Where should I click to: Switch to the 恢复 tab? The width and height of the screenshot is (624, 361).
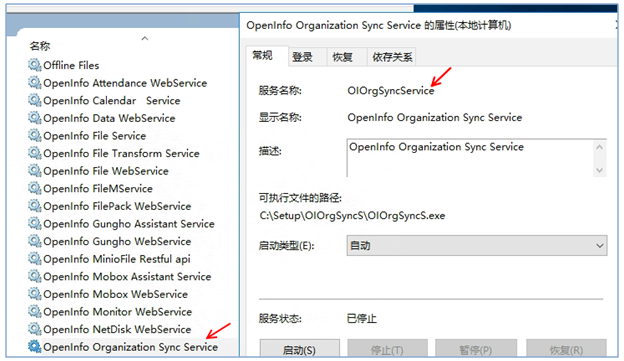(343, 57)
